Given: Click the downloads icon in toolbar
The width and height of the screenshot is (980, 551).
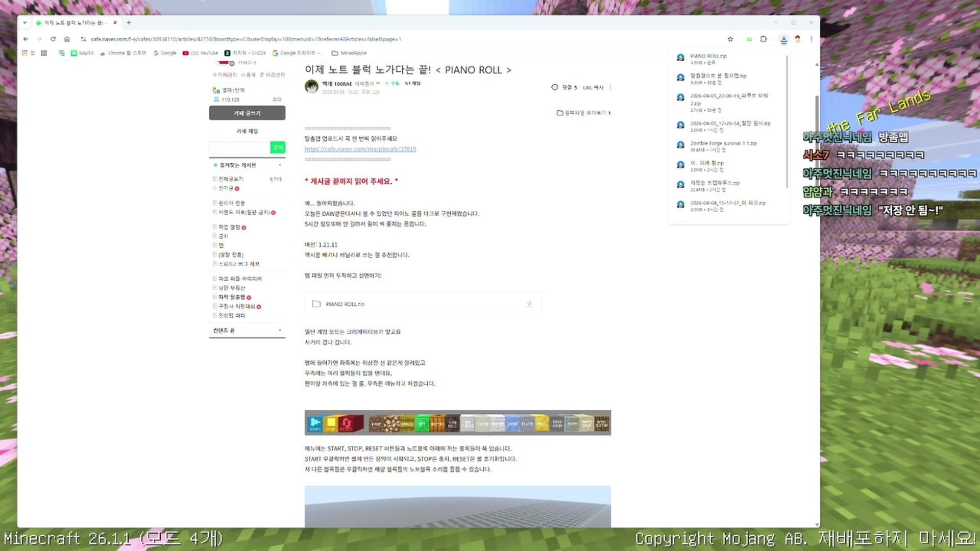Looking at the screenshot, I should (783, 39).
